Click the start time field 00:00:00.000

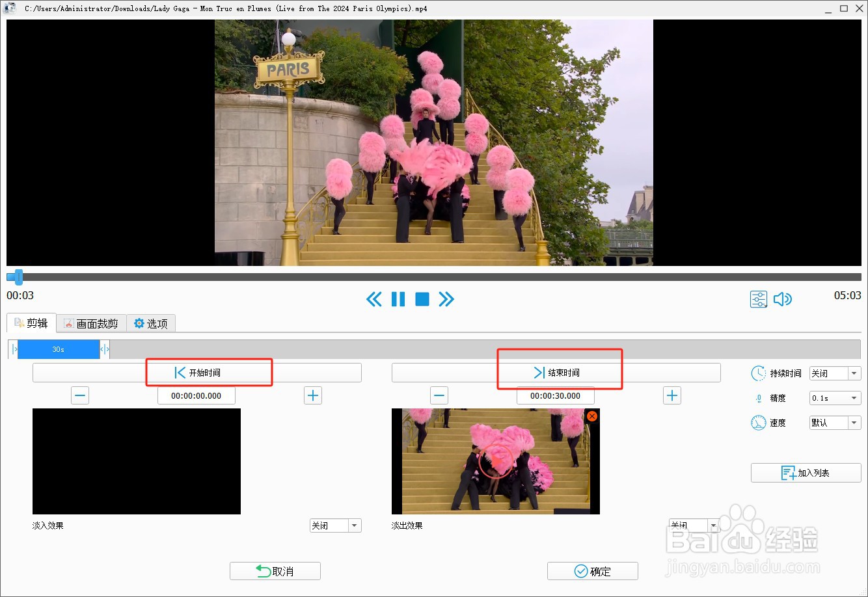(197, 395)
